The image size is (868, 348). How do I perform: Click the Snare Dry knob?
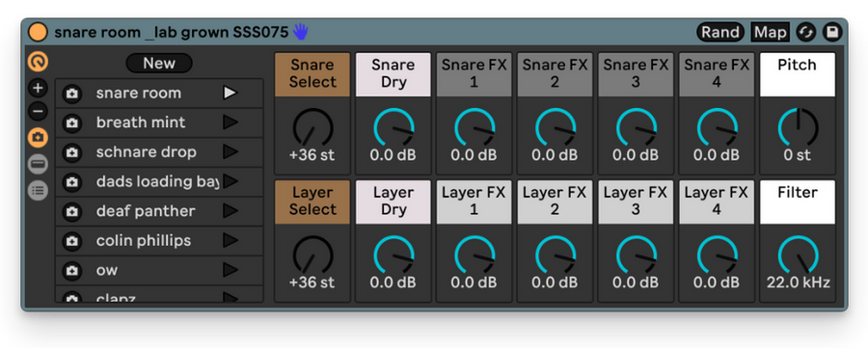pos(393,128)
